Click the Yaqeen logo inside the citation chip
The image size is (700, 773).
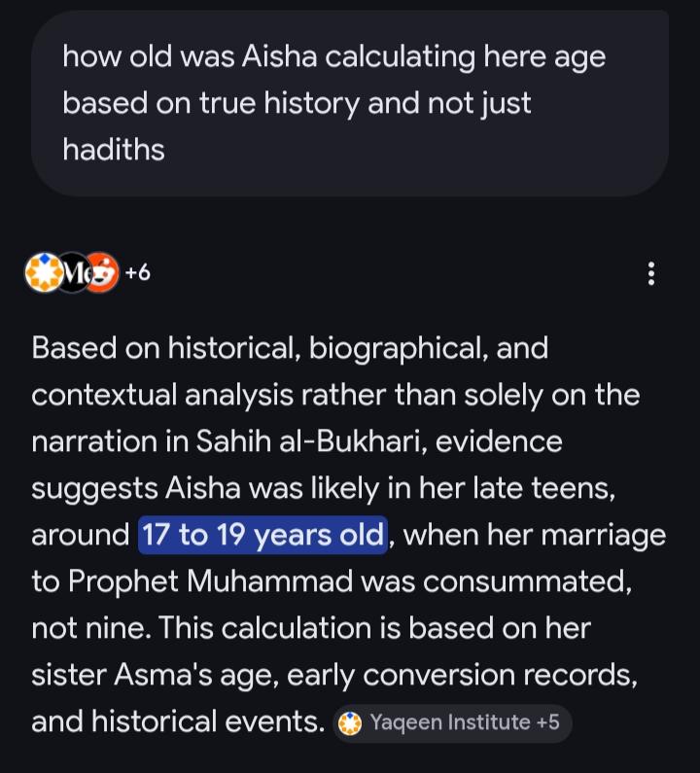(x=352, y=722)
